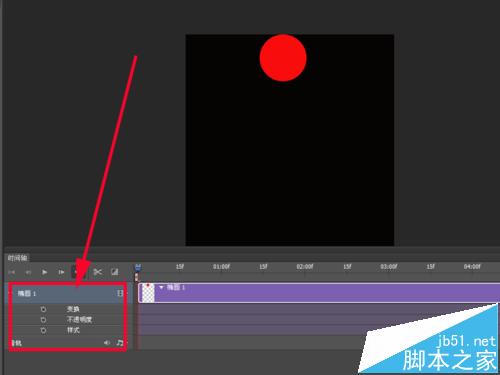
Task: Click the music note add-audio icon
Action: click(x=120, y=342)
